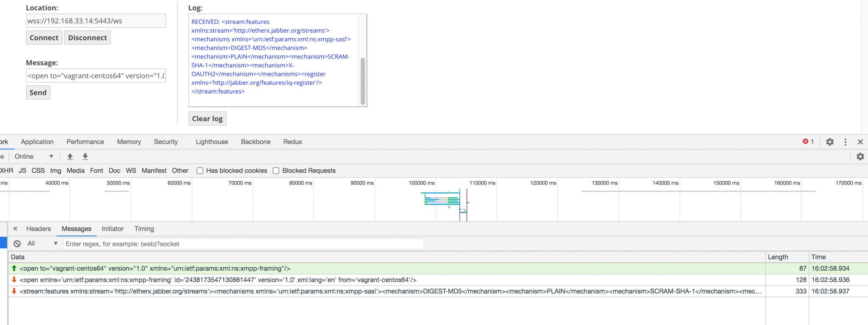Click the red error count indicator
Image resolution: width=868 pixels, height=325 pixels.
click(808, 142)
